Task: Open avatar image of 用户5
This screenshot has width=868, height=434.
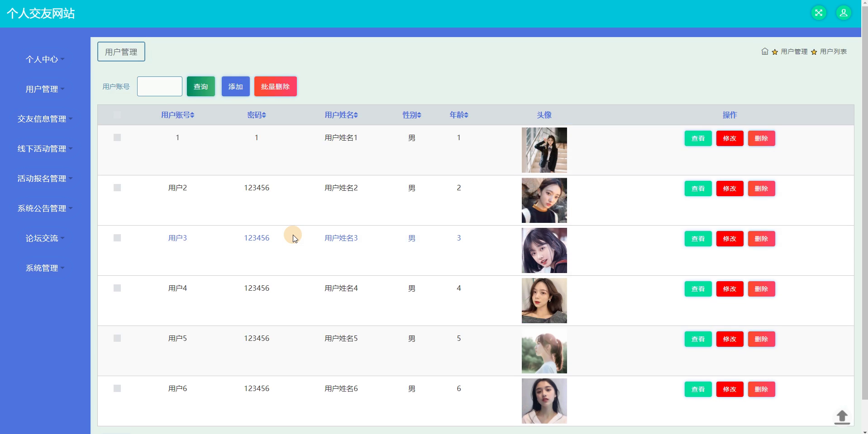Action: tap(544, 351)
